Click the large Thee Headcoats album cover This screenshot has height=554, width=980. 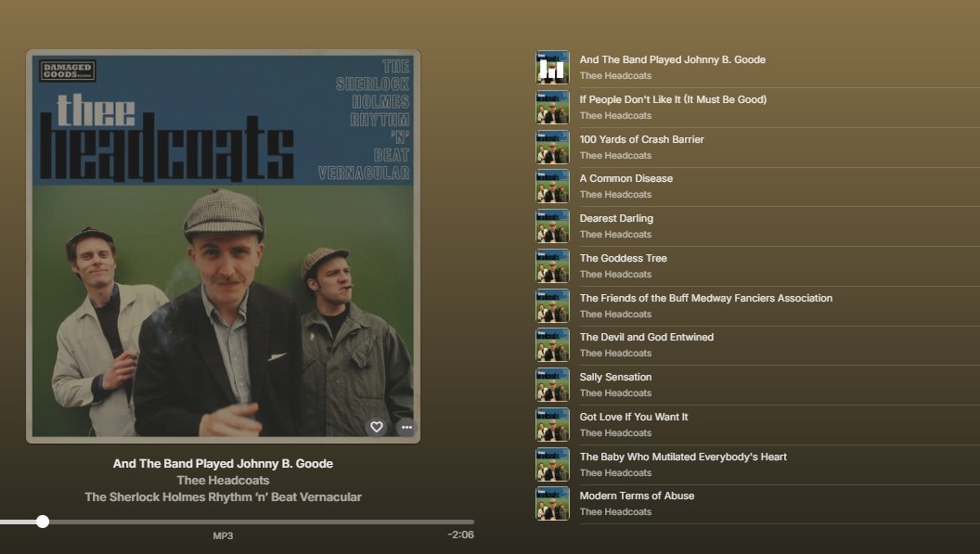pos(223,246)
